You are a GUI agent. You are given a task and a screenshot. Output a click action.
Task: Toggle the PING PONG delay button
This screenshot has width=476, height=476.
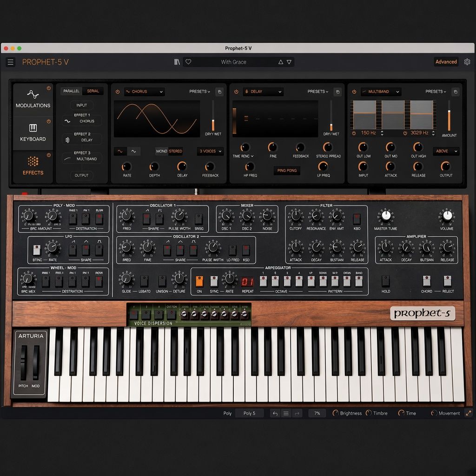287,170
